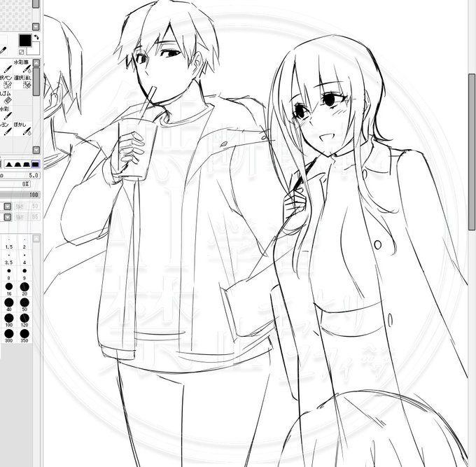Set brush size preset 50
476x467 pixels.
24,305
